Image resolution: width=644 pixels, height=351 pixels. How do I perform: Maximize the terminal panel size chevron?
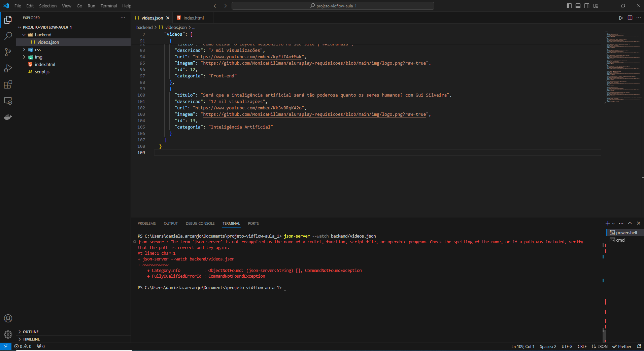[630, 223]
